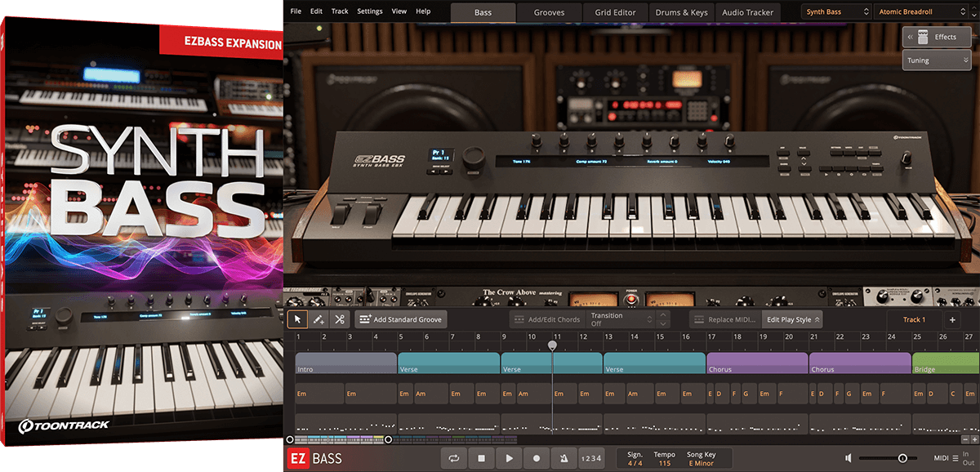Click the record button
980x472 pixels.
coord(537,459)
